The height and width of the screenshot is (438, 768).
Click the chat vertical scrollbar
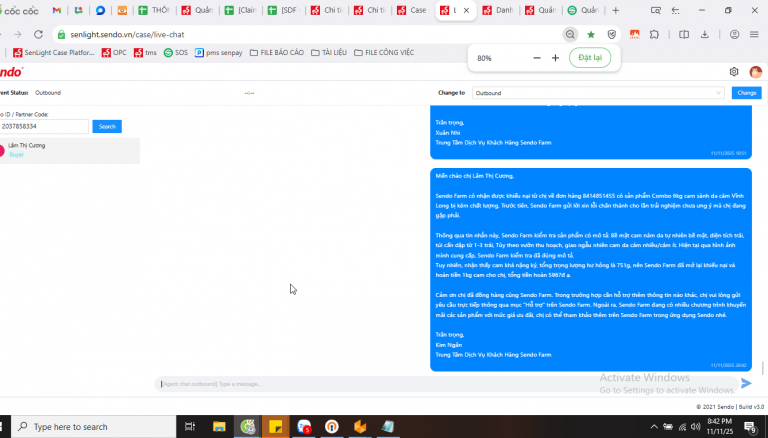pyautogui.click(x=763, y=367)
